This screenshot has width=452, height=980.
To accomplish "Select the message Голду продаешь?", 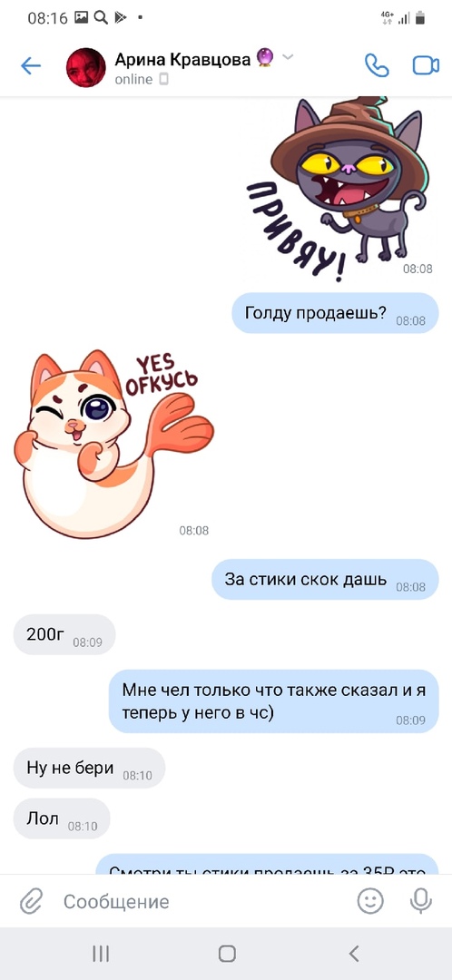I will [335, 313].
